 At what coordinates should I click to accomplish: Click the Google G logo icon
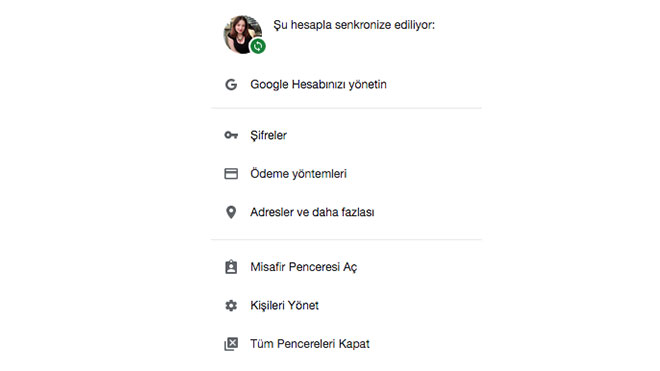click(231, 85)
